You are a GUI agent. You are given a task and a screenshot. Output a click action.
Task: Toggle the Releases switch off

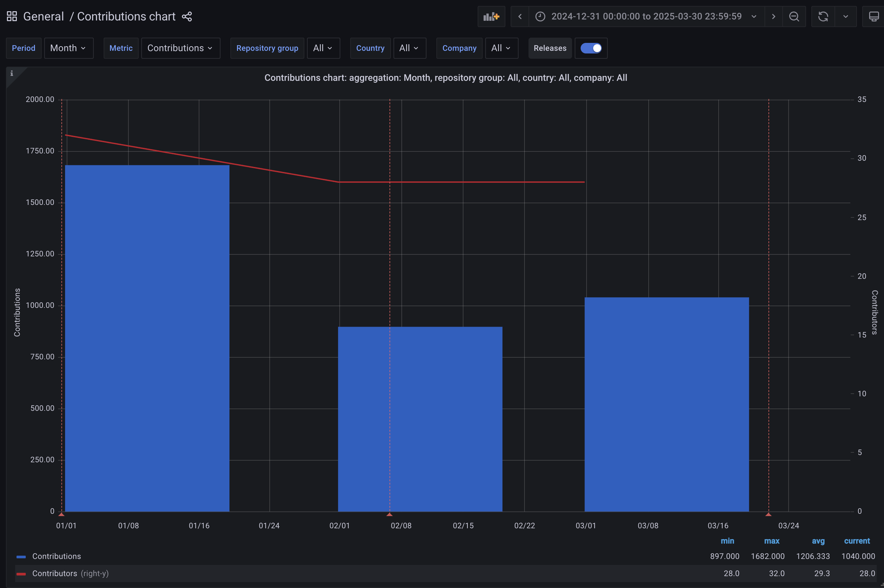pyautogui.click(x=591, y=48)
